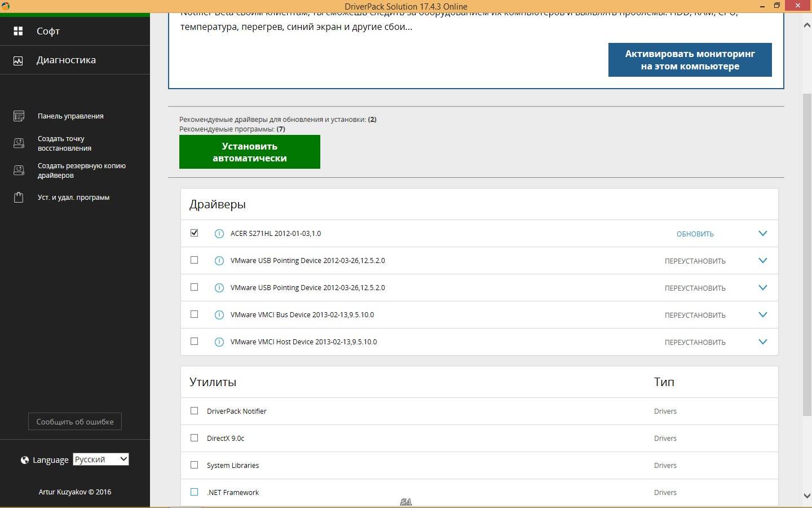This screenshot has height=508, width=812.
Task: Expand chevron of first VMware USB Pointing Device
Action: (x=763, y=261)
